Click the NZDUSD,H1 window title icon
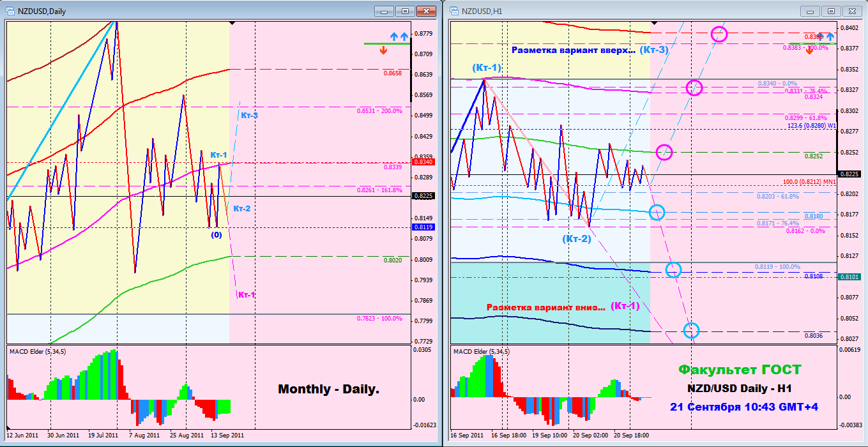The width and height of the screenshot is (868, 447). (x=454, y=11)
